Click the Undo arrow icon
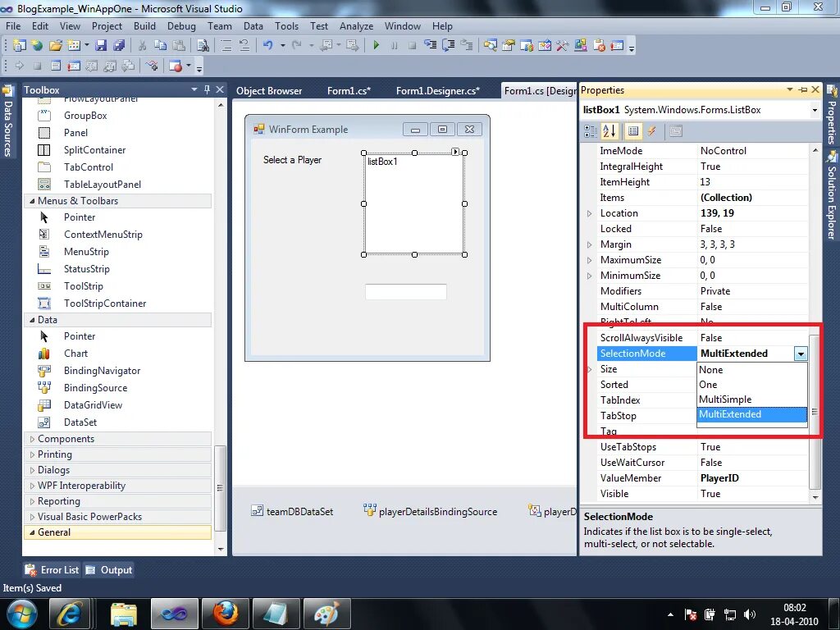 tap(268, 46)
